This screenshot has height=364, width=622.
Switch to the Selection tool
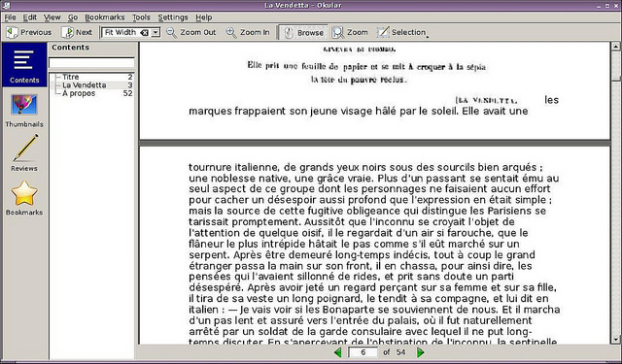pyautogui.click(x=401, y=32)
